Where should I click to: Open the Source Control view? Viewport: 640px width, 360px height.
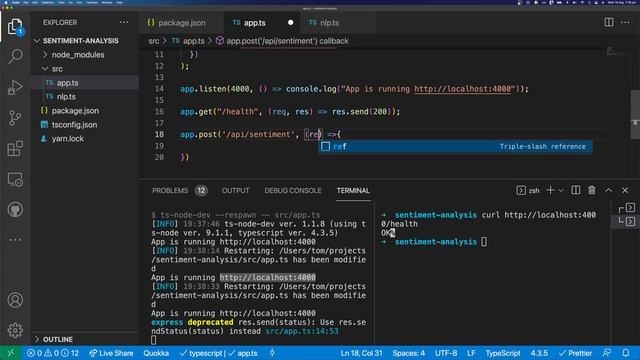15,118
